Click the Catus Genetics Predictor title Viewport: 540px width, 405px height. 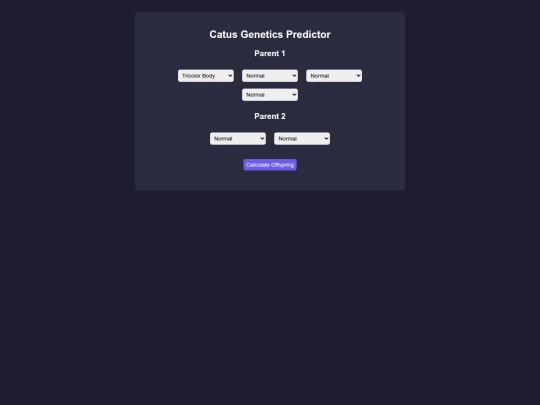(x=270, y=34)
